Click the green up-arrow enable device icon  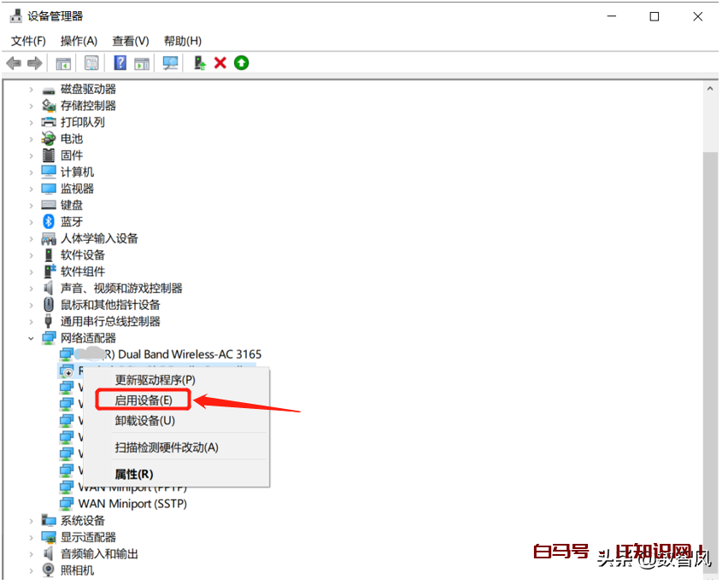tap(242, 63)
